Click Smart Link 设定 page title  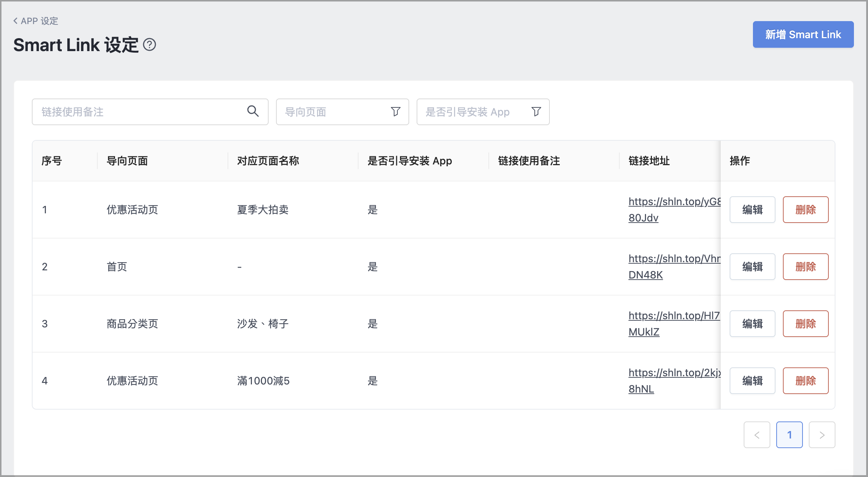(x=76, y=45)
